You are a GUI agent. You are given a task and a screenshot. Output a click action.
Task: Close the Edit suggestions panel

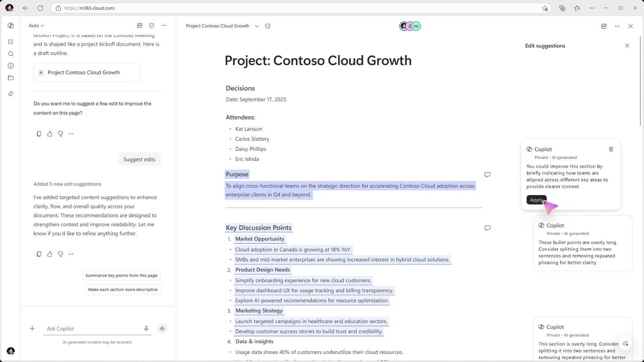(x=627, y=45)
